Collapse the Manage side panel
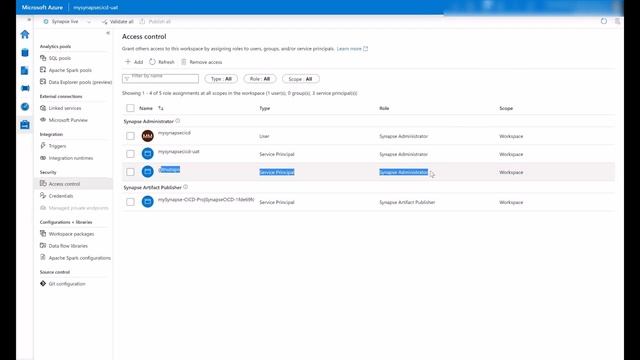Screen dimensions: 640x360 108,33
